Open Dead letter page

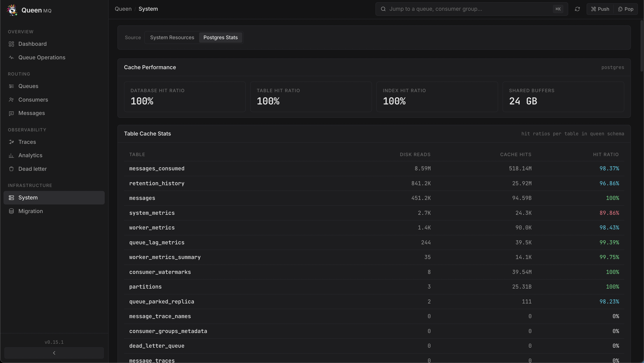[54, 169]
